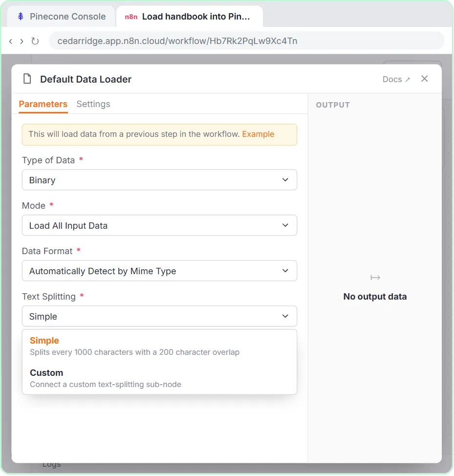Close the Default Data Loader panel
Image resolution: width=454 pixels, height=476 pixels.
(x=424, y=79)
